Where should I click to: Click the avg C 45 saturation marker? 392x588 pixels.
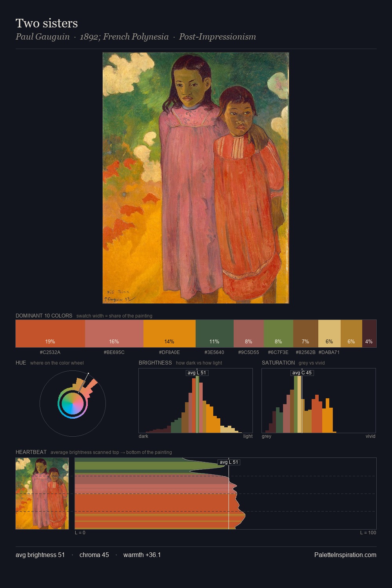(x=302, y=373)
